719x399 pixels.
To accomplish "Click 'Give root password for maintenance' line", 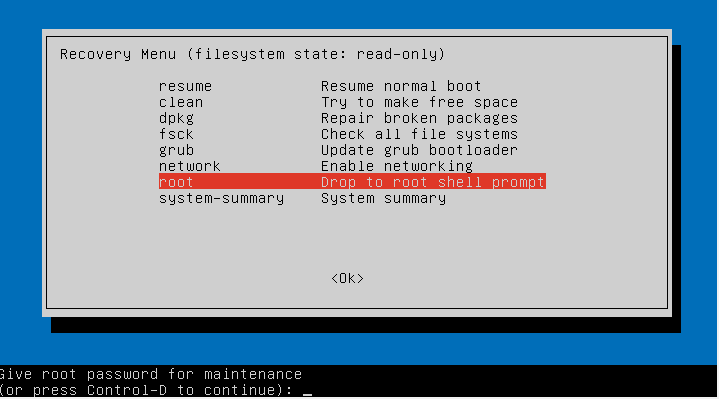I will [151, 374].
